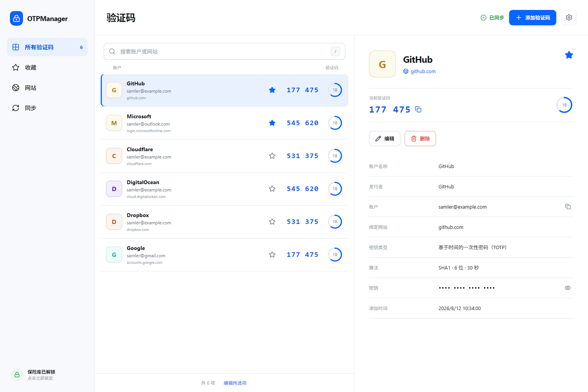Viewport: 588px width, 392px height.
Task: Copy the account samler@example.com in details
Action: pos(568,207)
